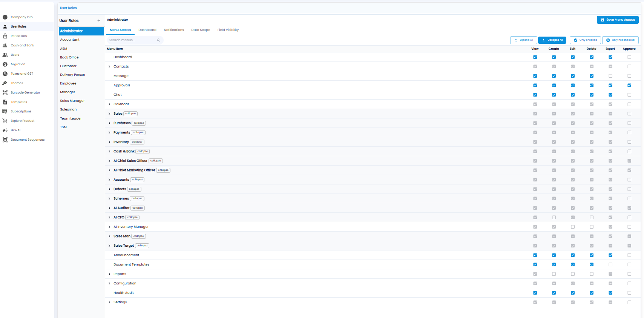
Task: Click Save Menu Access button
Action: pos(618,20)
